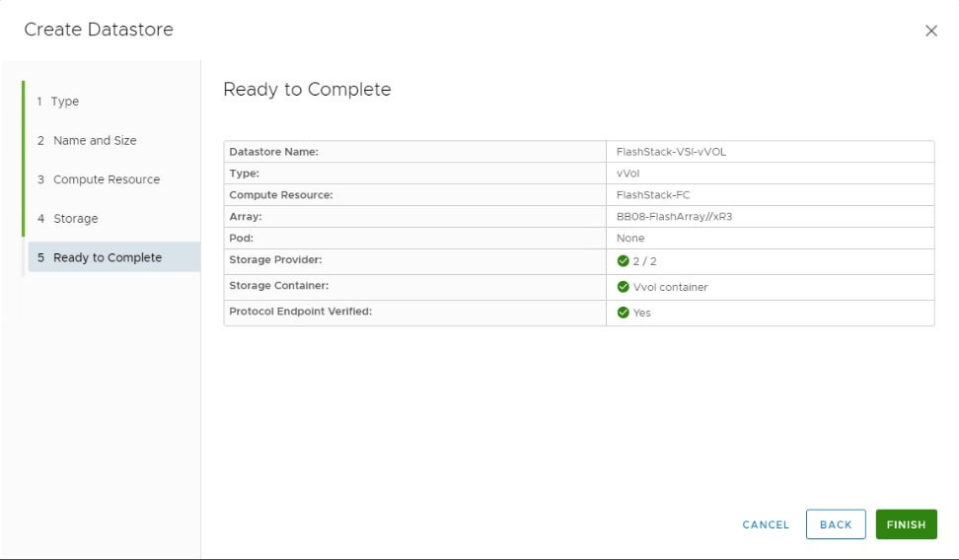Click the Datastore Name: label

[x=273, y=152]
